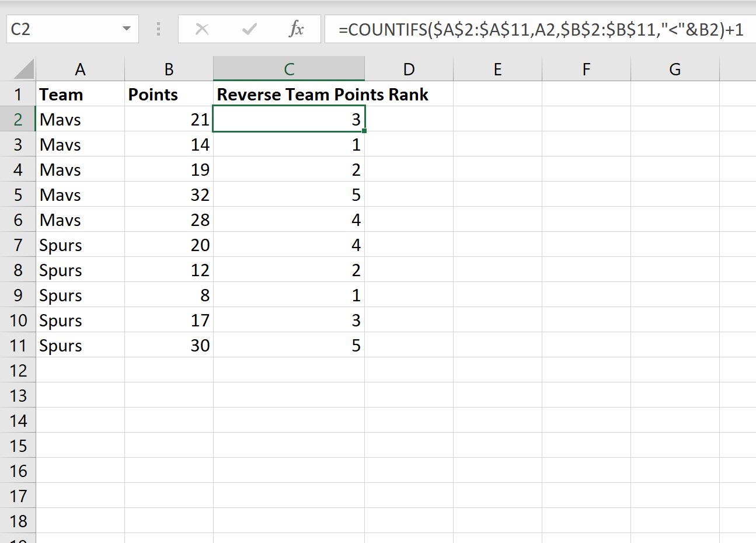Screen dimensions: 756x543
Task: Click the Spurs cell in row 11
Action: pyautogui.click(x=80, y=345)
